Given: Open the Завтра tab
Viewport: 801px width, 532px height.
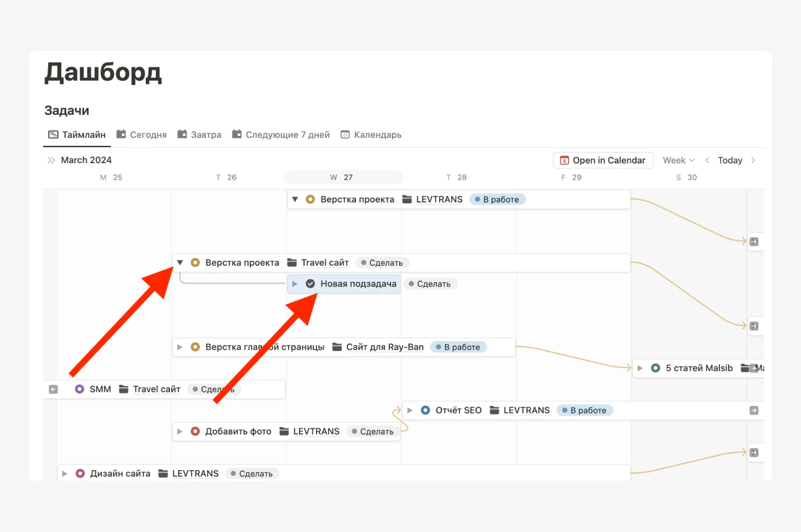Looking at the screenshot, I should [x=199, y=135].
